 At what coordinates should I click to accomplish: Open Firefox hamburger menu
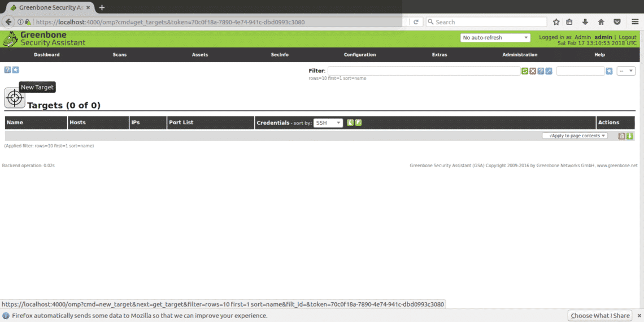pyautogui.click(x=635, y=22)
